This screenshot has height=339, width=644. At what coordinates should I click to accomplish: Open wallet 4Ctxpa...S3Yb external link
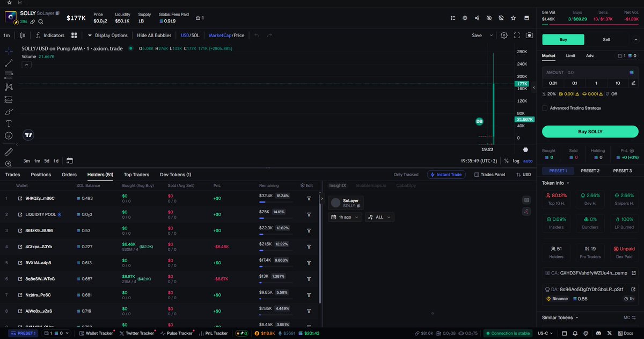pos(20,247)
